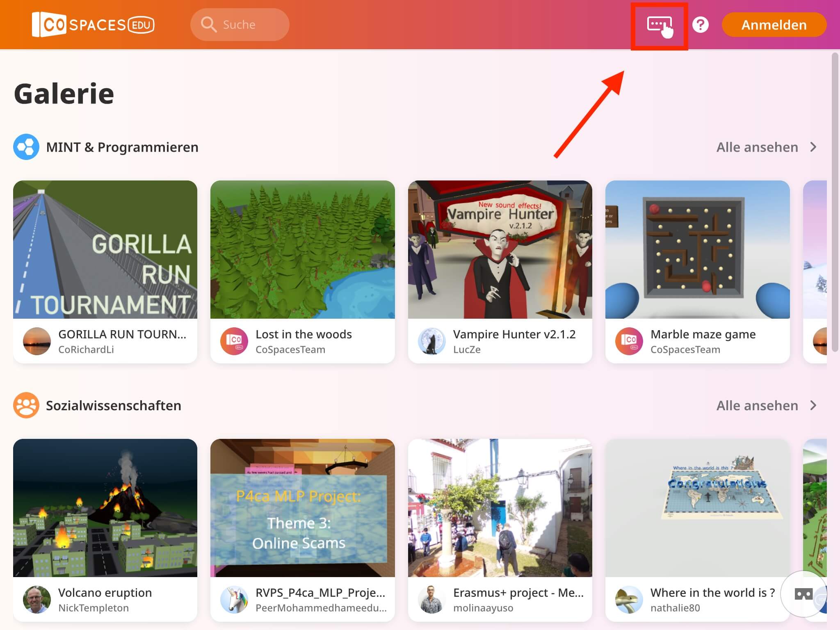Click the 'MINT & Programmieren' heading text
Viewport: 840px width, 630px height.
tap(122, 147)
